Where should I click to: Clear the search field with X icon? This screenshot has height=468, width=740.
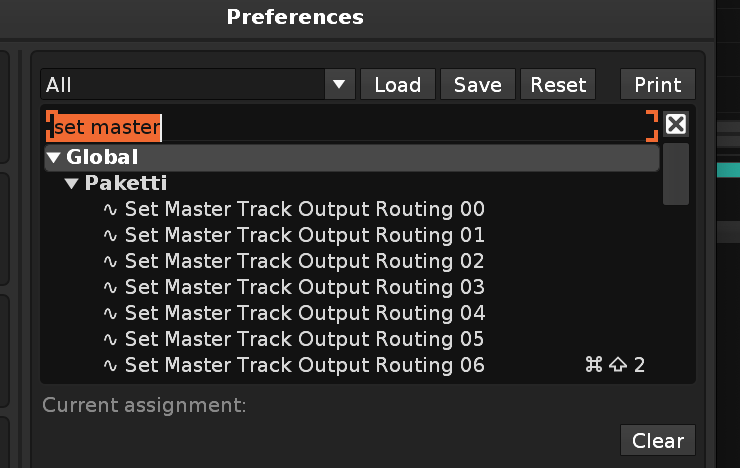676,124
